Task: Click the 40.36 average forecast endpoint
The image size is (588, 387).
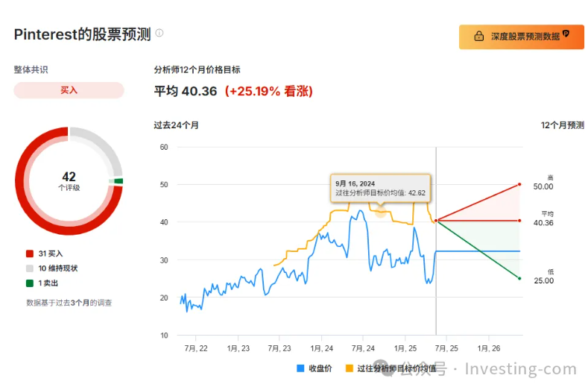Action: [x=519, y=221]
